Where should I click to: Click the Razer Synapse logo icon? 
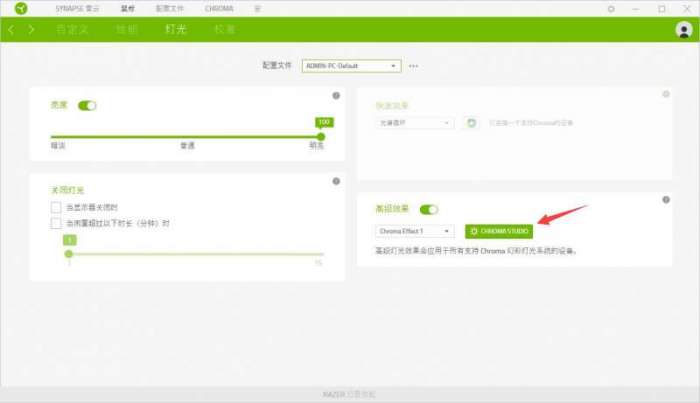click(21, 8)
